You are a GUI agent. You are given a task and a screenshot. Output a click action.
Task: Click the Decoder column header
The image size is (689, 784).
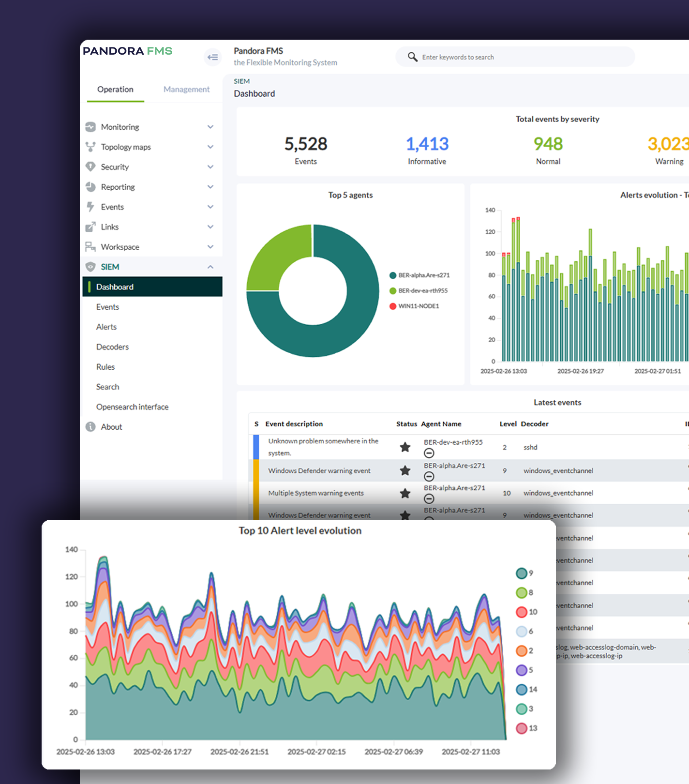[x=535, y=424]
